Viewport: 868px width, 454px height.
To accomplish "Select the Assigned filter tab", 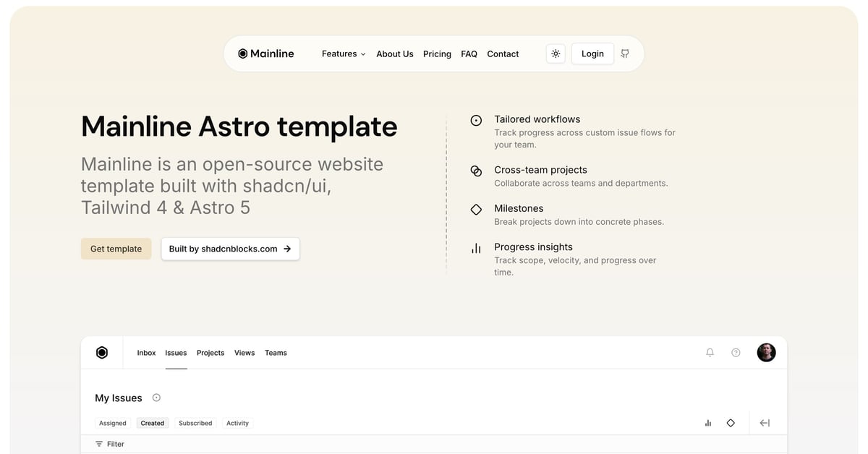I will 113,423.
